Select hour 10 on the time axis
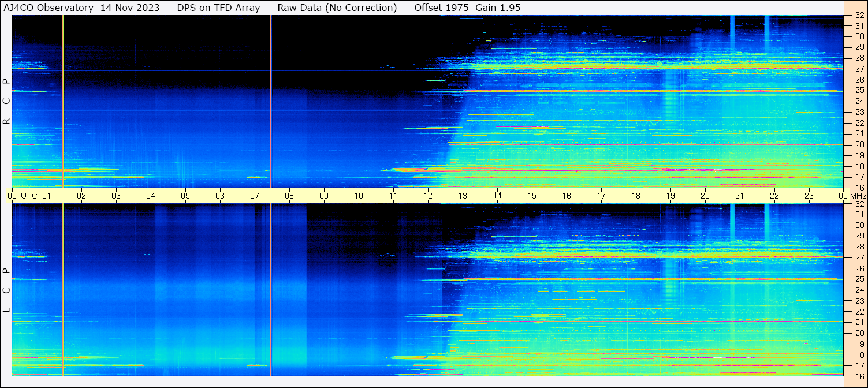The width and height of the screenshot is (868, 388). coord(359,196)
